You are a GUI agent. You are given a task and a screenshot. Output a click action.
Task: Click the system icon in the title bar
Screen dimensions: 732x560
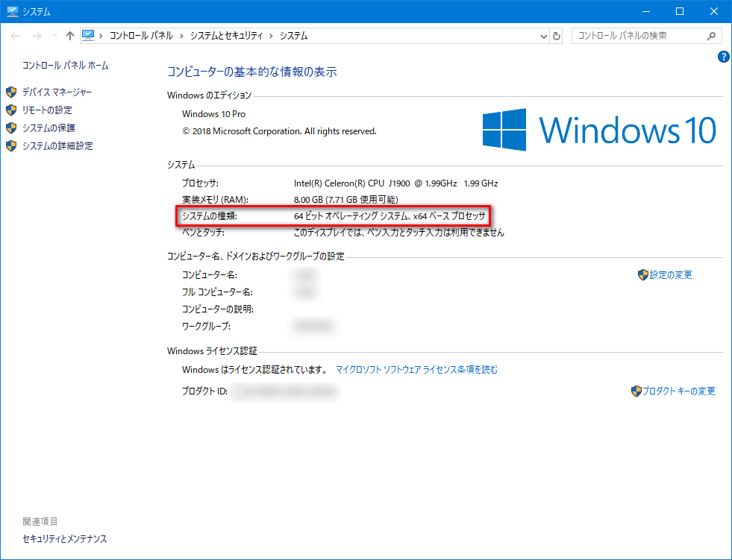12,11
